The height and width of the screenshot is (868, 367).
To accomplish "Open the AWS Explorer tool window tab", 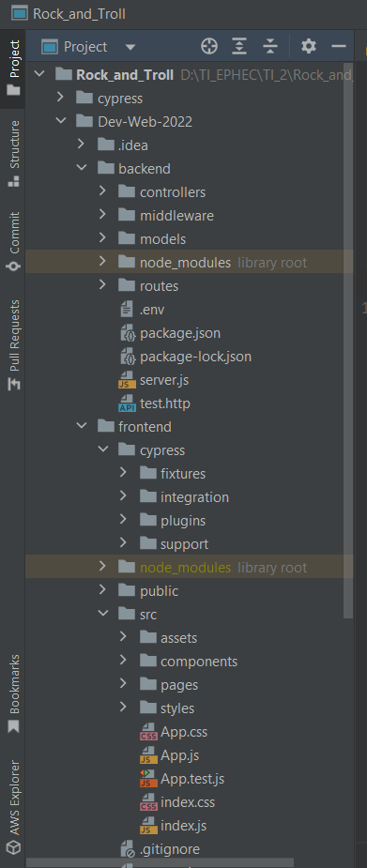I will coord(13,807).
